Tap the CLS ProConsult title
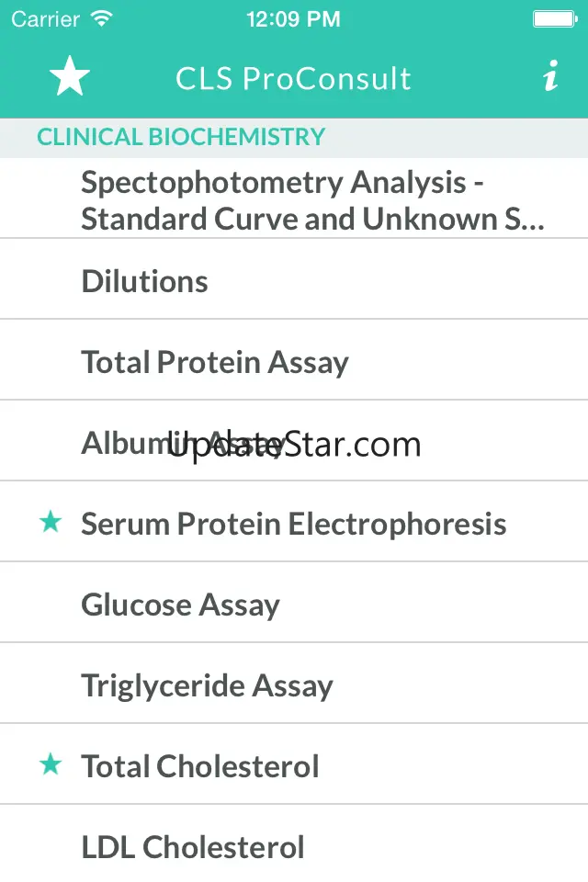 [294, 79]
